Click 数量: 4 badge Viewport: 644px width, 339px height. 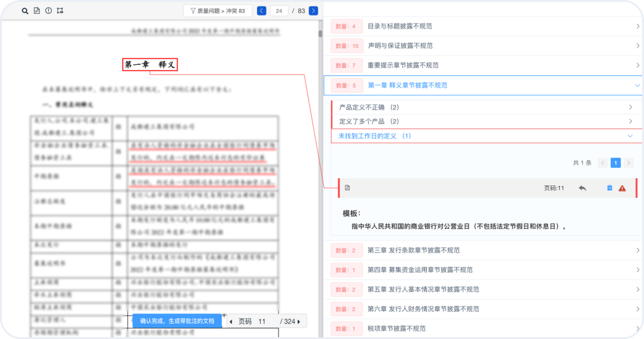coord(346,26)
